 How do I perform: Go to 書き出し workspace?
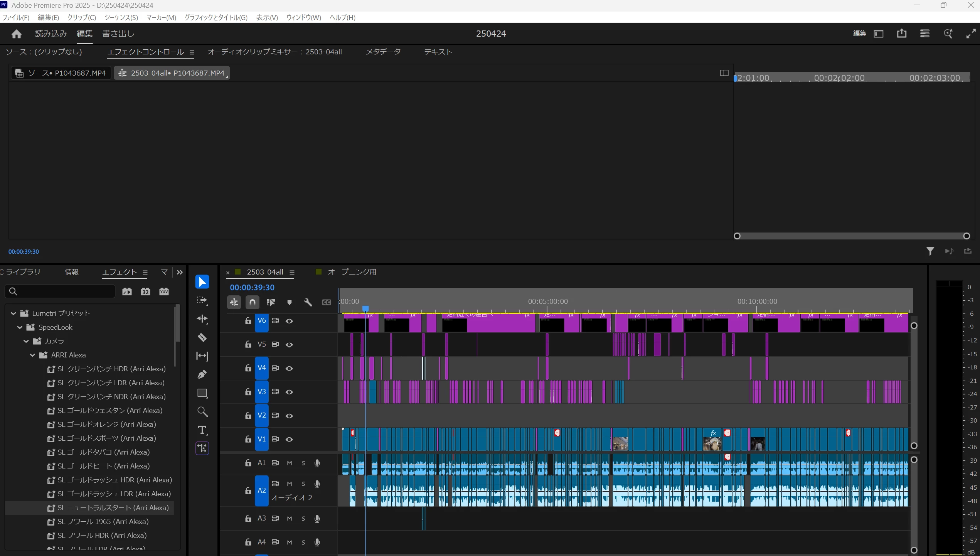coord(118,34)
